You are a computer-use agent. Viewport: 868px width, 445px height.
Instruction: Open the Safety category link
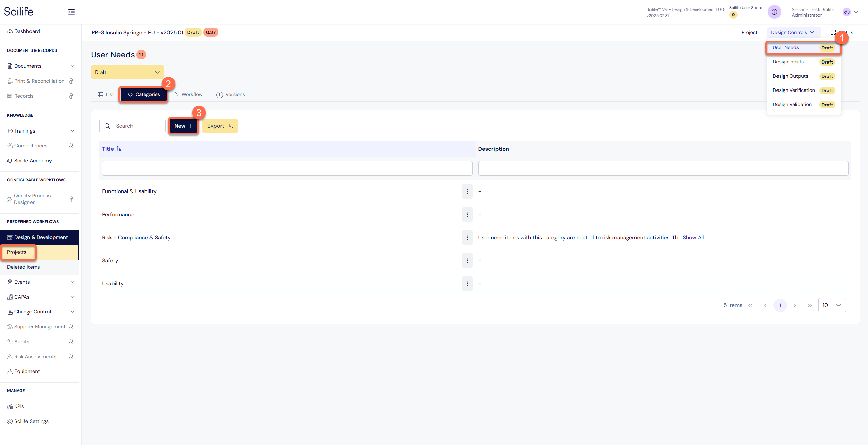pos(110,261)
